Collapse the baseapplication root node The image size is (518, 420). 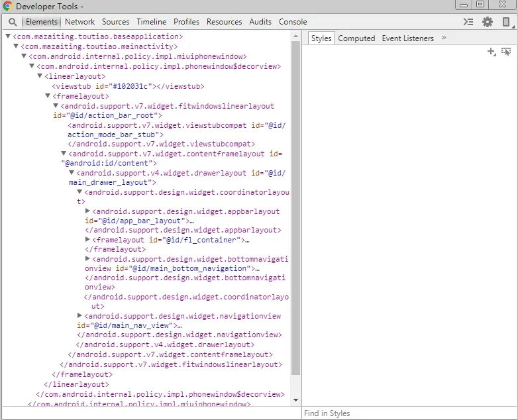pos(8,36)
